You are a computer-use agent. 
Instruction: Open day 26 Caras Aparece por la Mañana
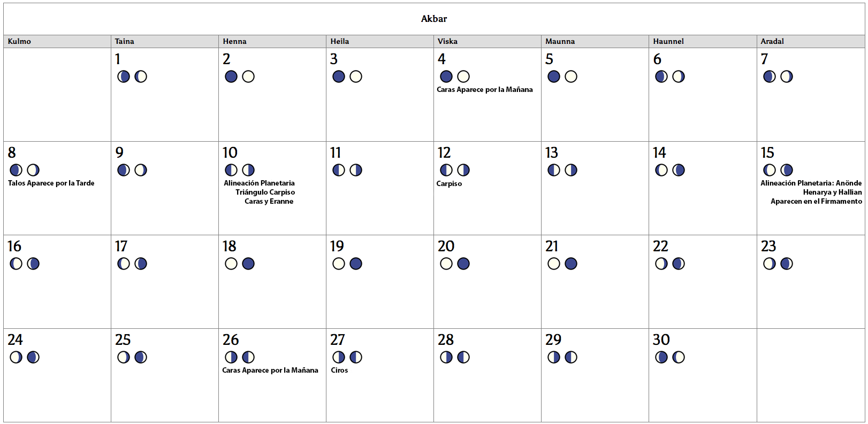[x=270, y=371]
